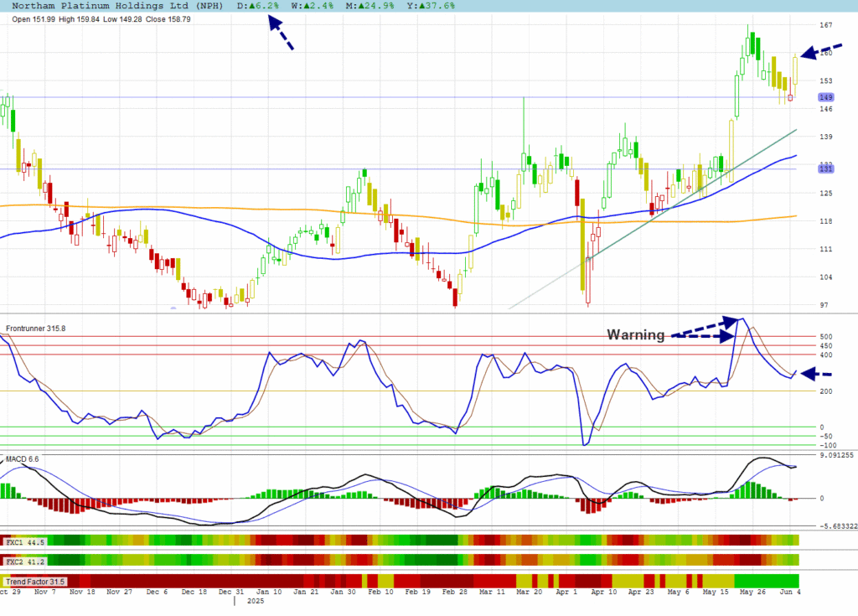The image size is (858, 616).
Task: Click the 450 Frontrunner axis label
Action: point(825,346)
